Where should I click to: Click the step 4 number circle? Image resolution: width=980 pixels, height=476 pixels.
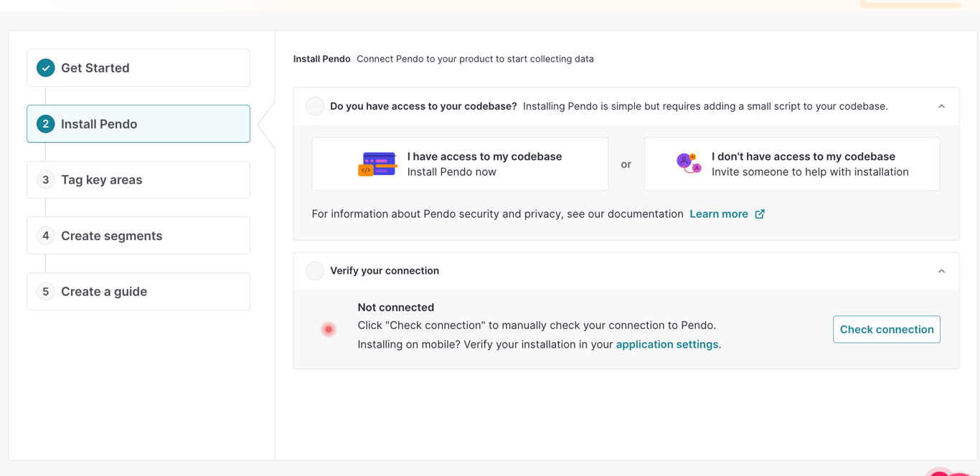[x=46, y=236]
